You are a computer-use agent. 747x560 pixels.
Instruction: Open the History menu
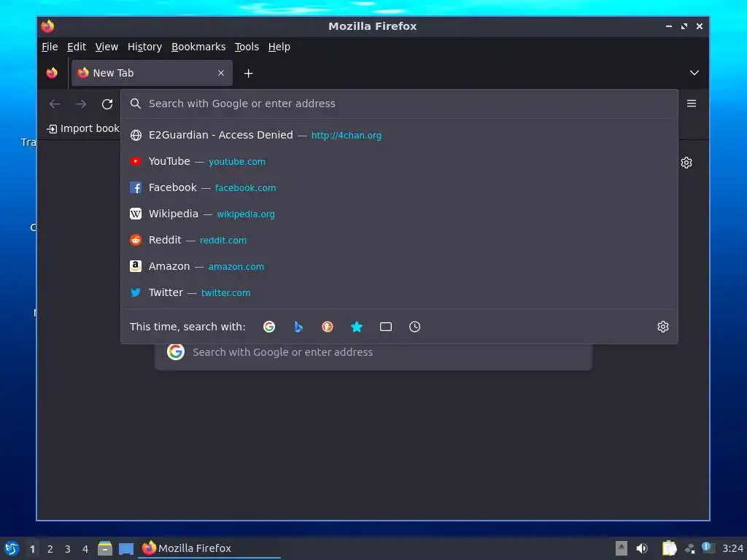pyautogui.click(x=145, y=47)
